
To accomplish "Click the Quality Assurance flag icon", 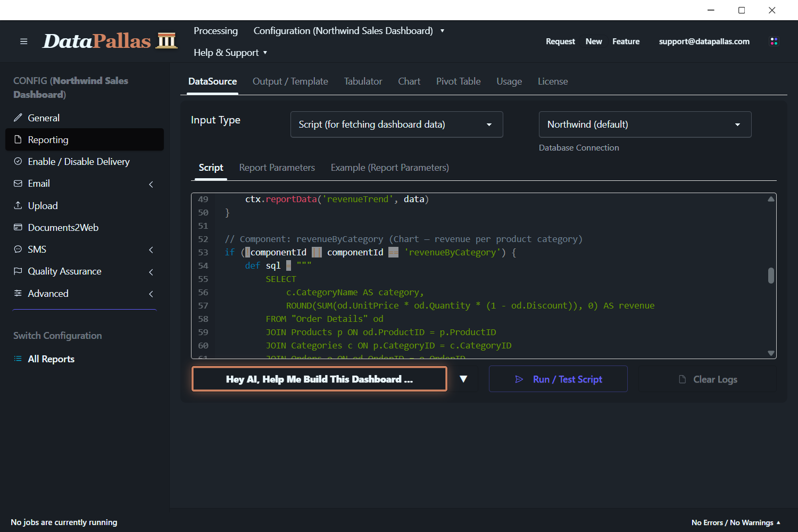I will pos(18,271).
